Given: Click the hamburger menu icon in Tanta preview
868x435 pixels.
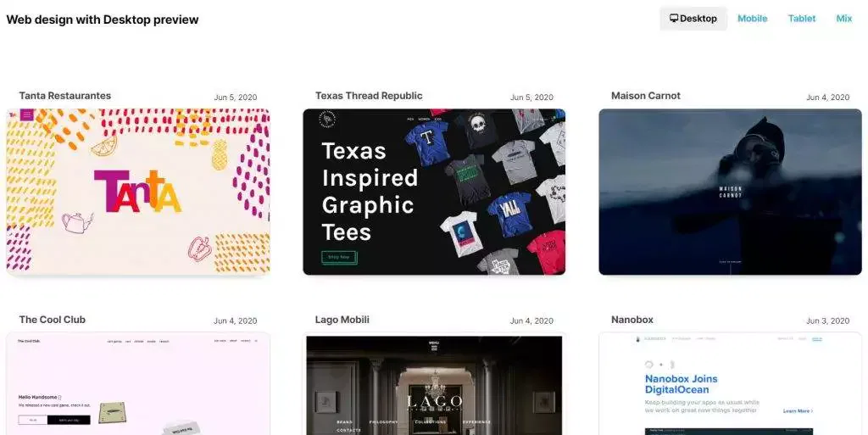Looking at the screenshot, I should point(26,115).
